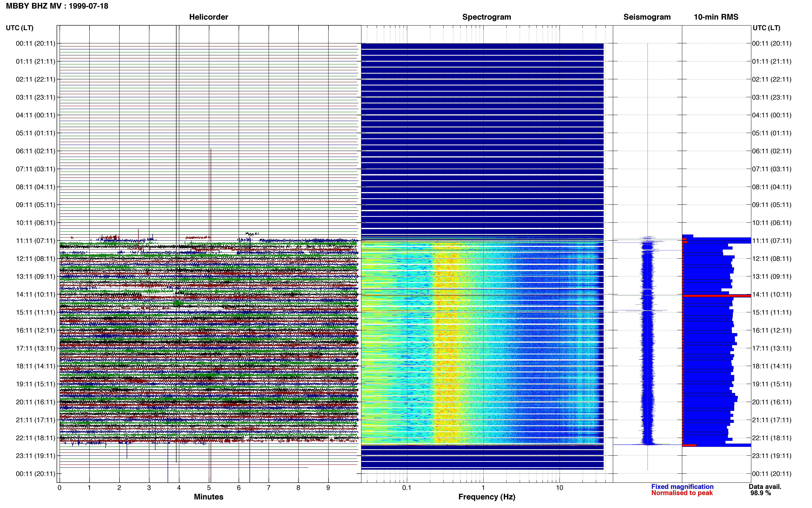Click the left time label '19:11 (15:11)'
This screenshot has width=812, height=508.
point(36,384)
